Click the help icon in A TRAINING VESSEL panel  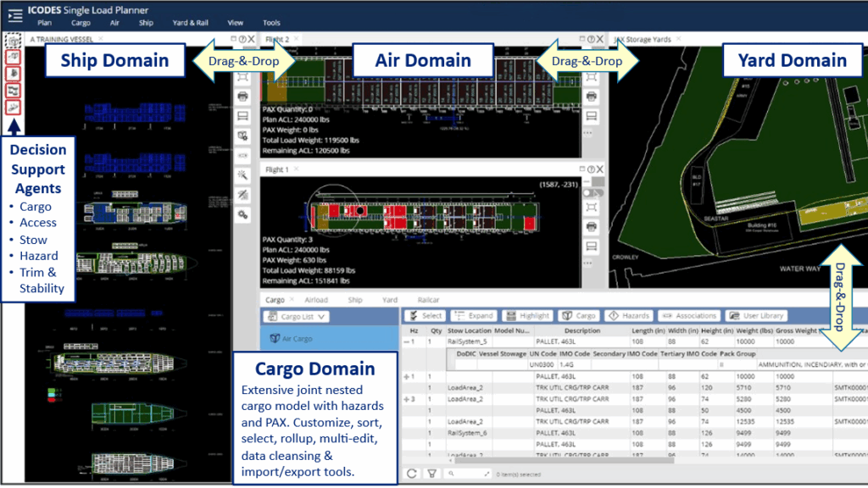pyautogui.click(x=242, y=39)
